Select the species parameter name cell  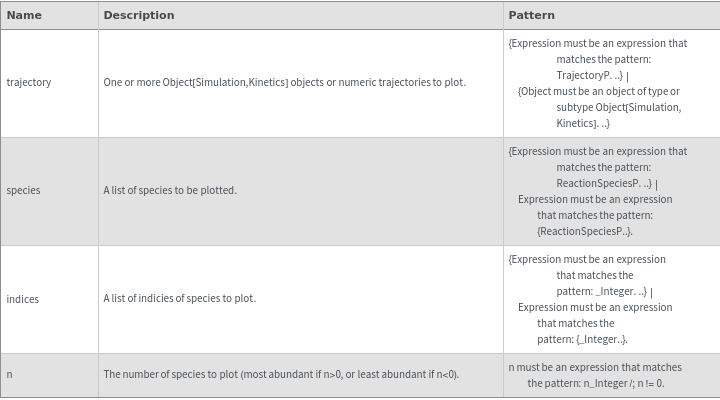coord(23,190)
